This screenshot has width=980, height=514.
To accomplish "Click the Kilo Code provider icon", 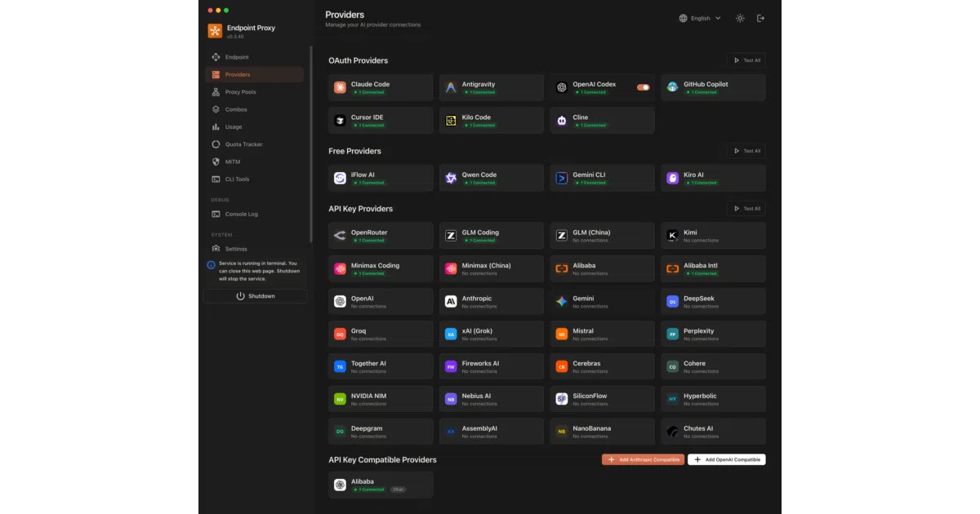I will (x=451, y=121).
